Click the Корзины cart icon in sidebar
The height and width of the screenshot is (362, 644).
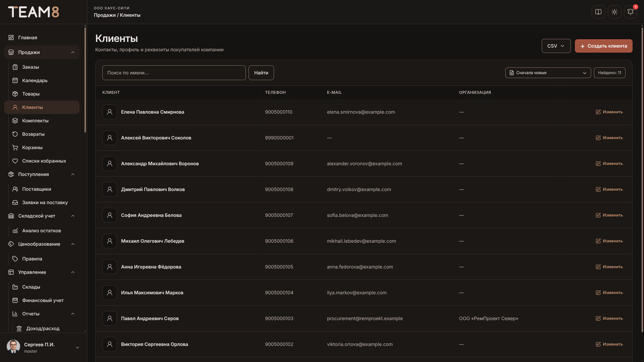(15, 147)
